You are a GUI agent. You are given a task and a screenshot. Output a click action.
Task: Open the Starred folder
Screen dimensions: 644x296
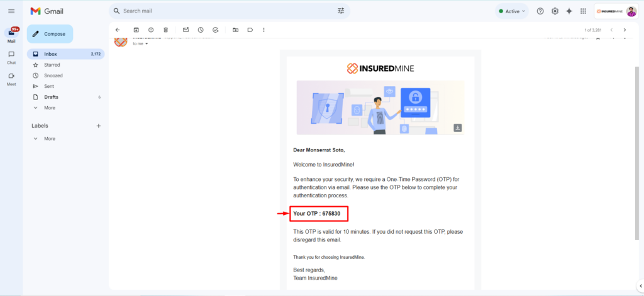pyautogui.click(x=65, y=65)
